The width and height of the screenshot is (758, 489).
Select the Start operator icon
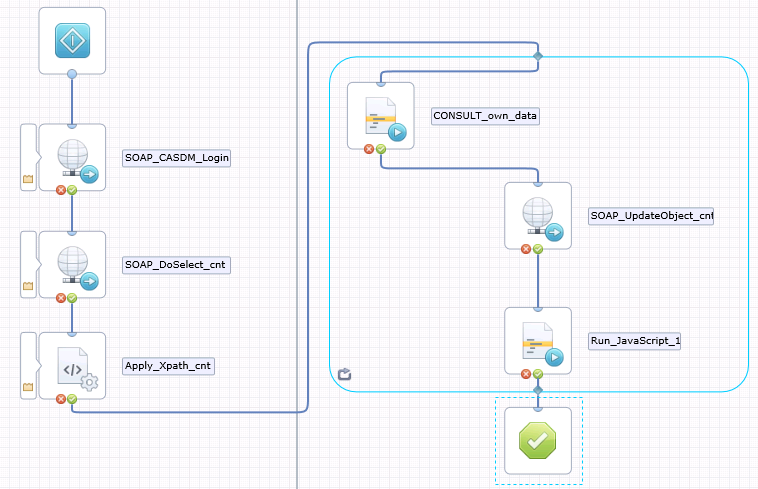coord(72,41)
